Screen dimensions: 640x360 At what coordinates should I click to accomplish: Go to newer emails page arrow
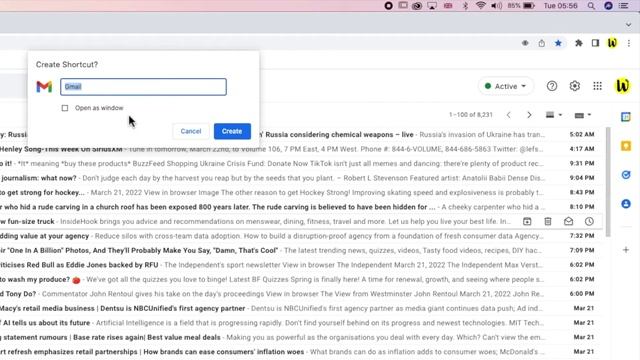(x=509, y=115)
